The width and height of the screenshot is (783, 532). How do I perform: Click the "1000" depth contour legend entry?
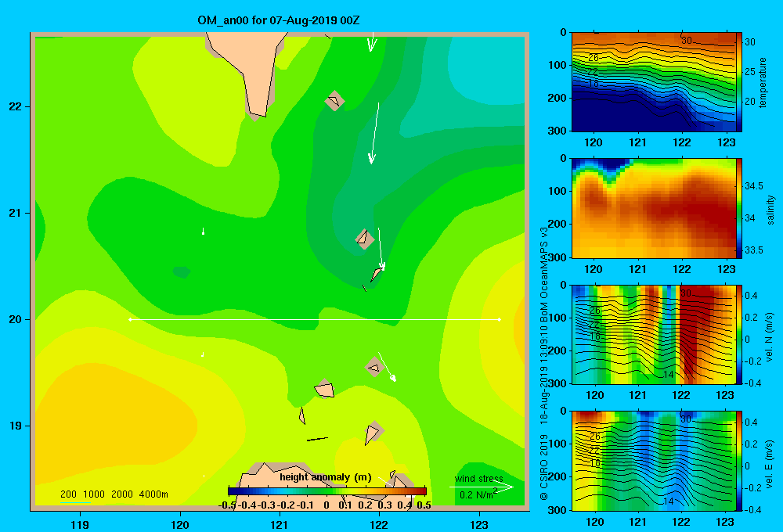[94, 494]
